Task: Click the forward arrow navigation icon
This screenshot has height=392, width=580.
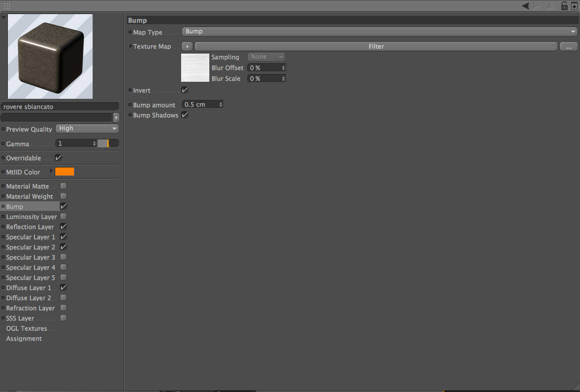Action: pyautogui.click(x=537, y=6)
